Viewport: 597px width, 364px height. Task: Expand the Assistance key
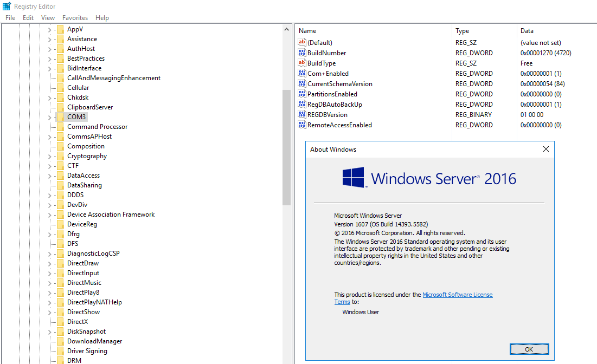(49, 39)
